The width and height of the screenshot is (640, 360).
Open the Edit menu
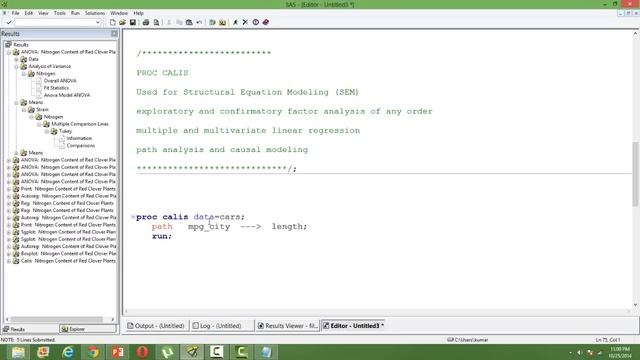(29, 13)
